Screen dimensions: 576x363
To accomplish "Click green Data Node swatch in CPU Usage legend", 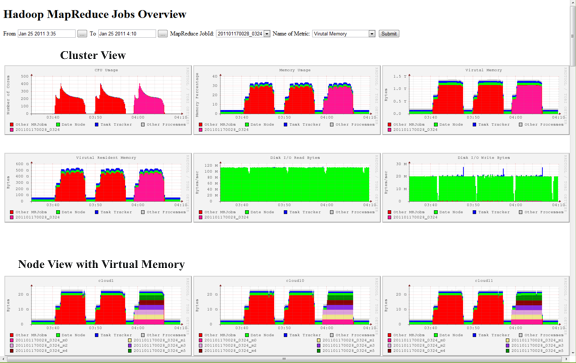I will [x=58, y=125].
